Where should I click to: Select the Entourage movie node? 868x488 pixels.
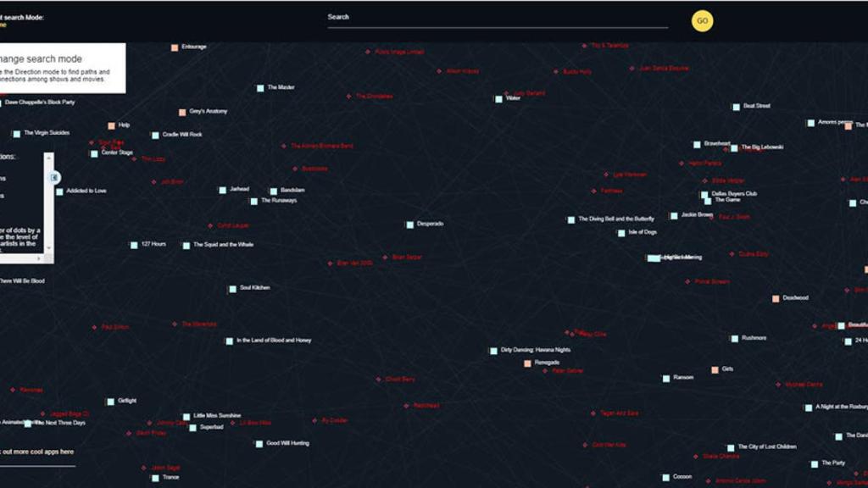click(x=176, y=46)
